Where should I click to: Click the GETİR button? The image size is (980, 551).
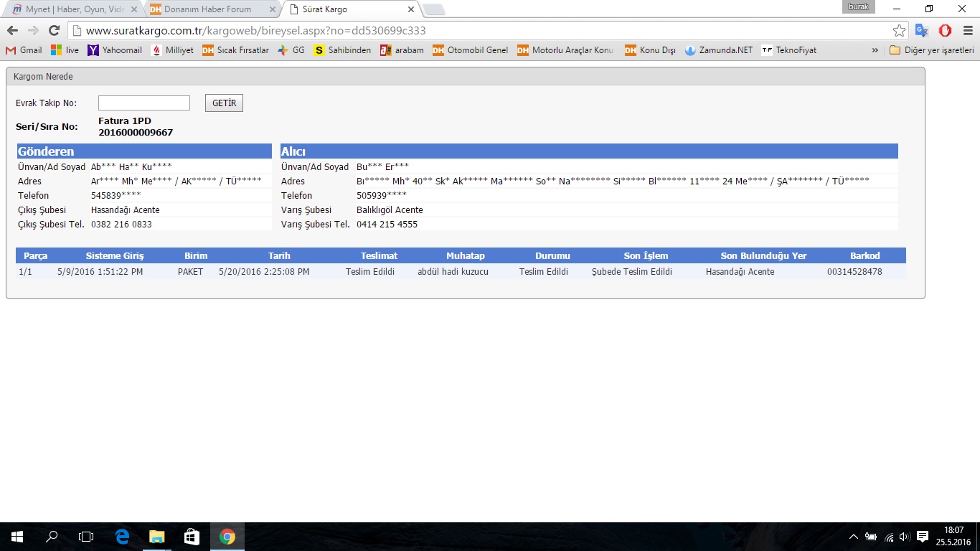[224, 103]
